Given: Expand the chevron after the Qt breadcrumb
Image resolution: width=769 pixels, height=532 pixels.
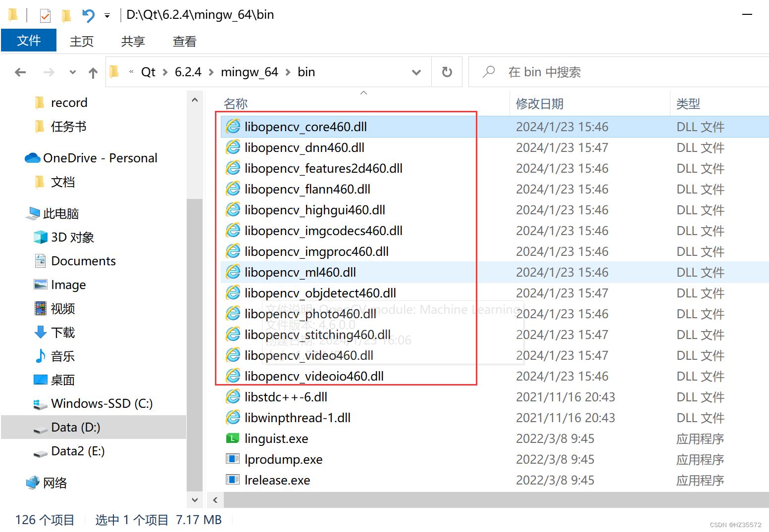Looking at the screenshot, I should pos(165,72).
